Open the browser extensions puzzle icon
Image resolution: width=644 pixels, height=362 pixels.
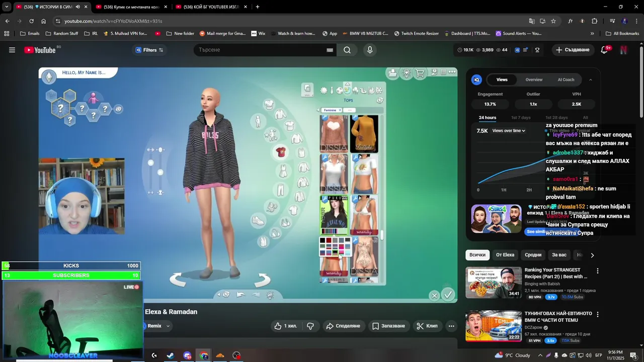595,21
